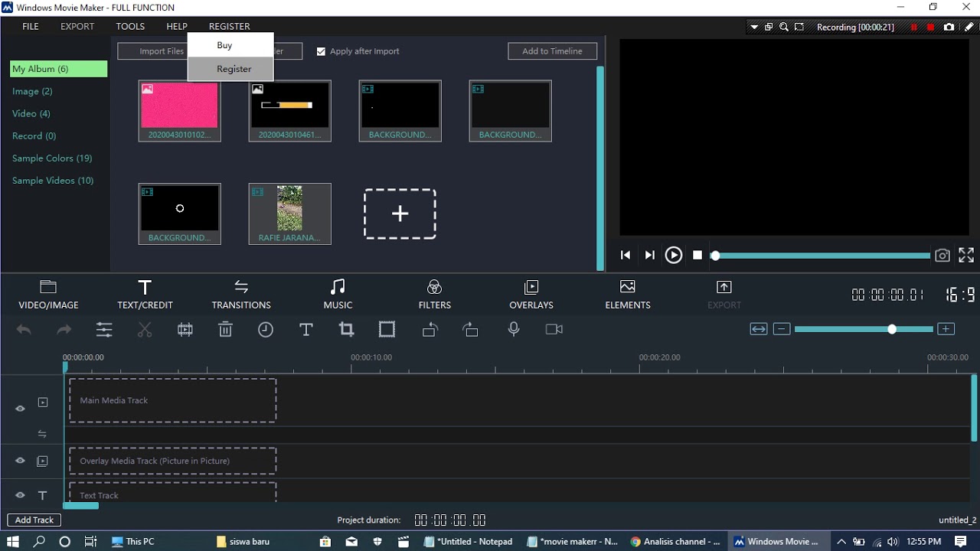
Task: Click the timeline zoom slider handle
Action: (x=892, y=329)
